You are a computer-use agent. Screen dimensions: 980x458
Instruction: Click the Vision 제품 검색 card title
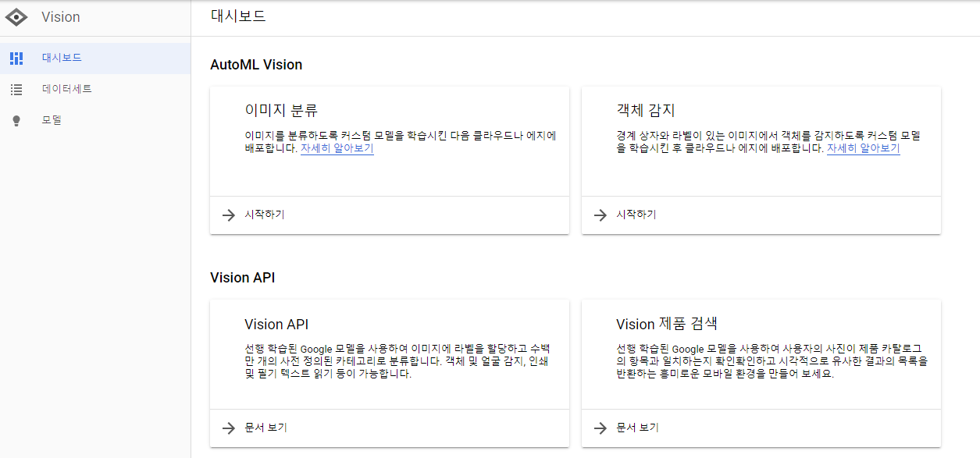pyautogui.click(x=667, y=324)
